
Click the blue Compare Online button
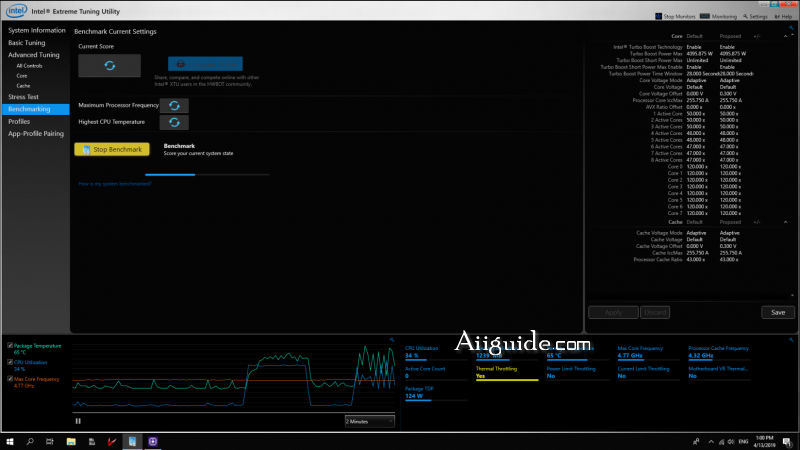pos(205,64)
